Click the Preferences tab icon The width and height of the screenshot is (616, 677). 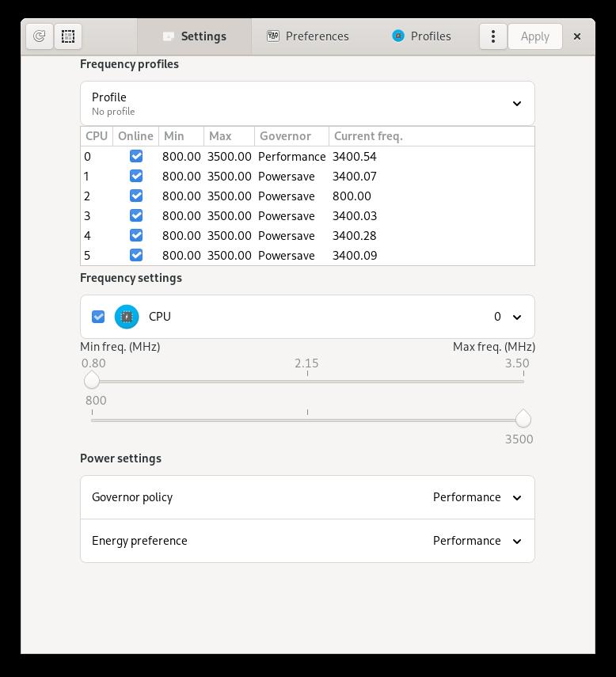273,36
